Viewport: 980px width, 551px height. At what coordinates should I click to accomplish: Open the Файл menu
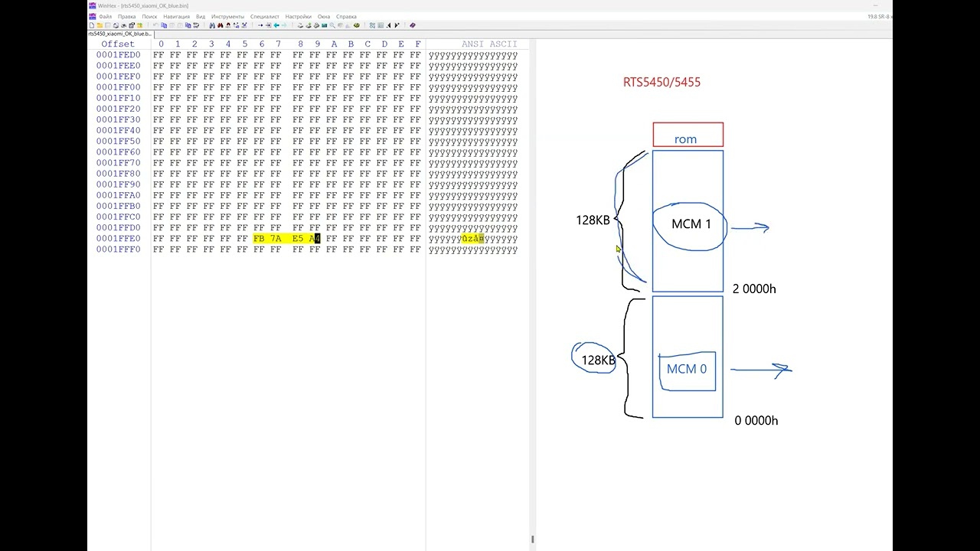click(x=105, y=16)
